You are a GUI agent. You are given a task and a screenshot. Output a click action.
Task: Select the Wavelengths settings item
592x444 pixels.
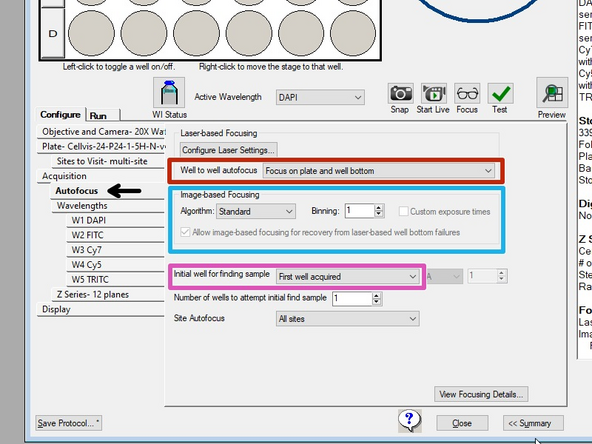tap(108, 206)
